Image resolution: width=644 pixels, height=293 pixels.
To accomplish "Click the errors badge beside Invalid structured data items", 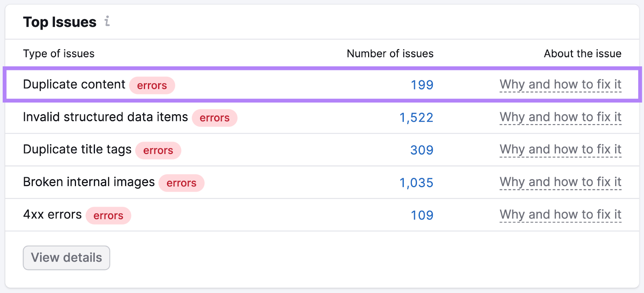I will coord(215,118).
